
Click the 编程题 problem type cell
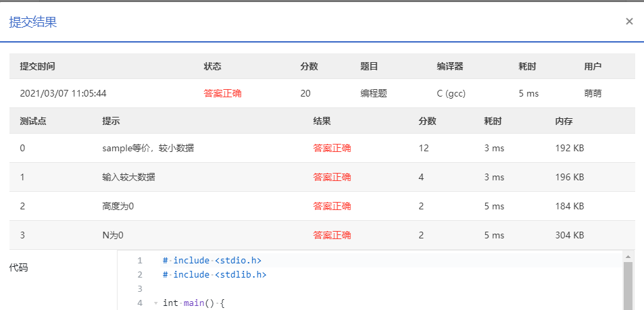(x=374, y=94)
